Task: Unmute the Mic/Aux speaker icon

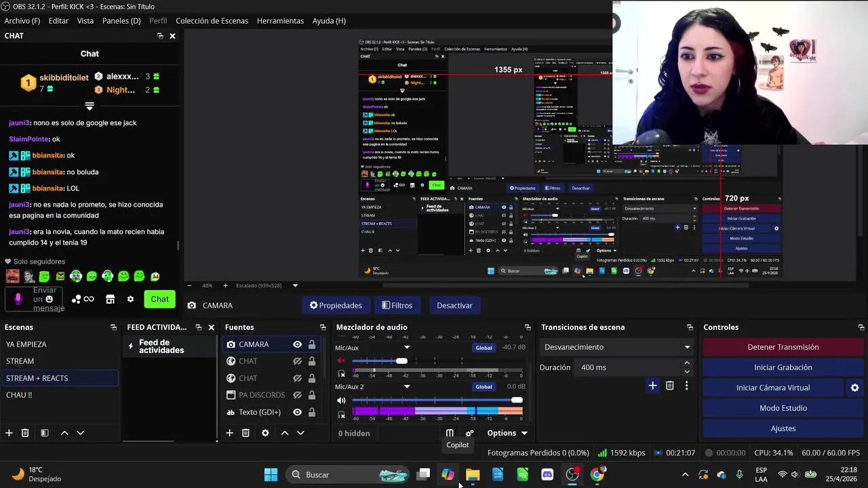Action: tap(341, 361)
